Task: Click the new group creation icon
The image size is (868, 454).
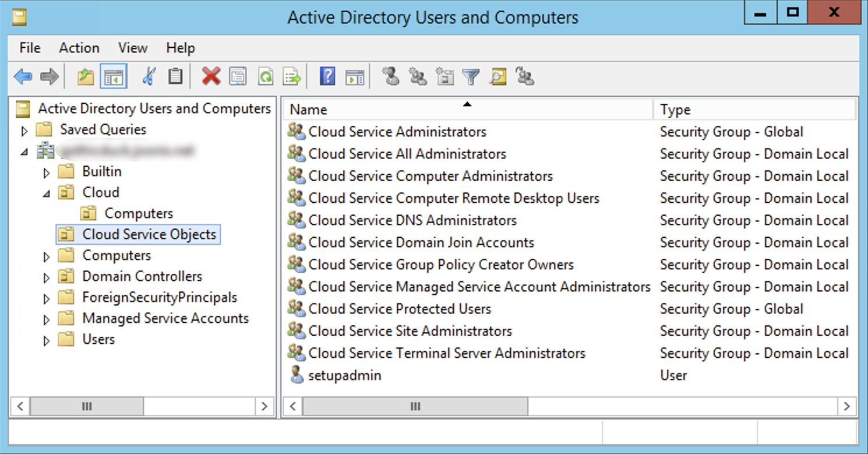Action: coord(417,76)
